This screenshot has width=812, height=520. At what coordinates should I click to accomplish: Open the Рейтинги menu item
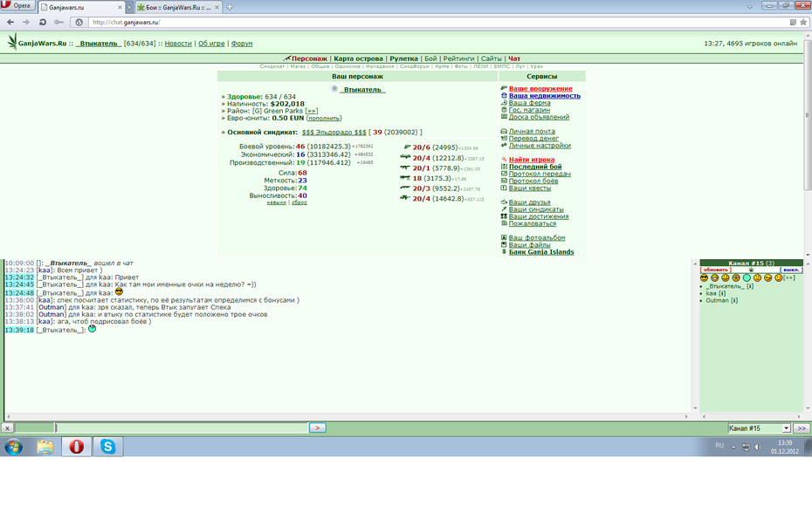click(458, 58)
